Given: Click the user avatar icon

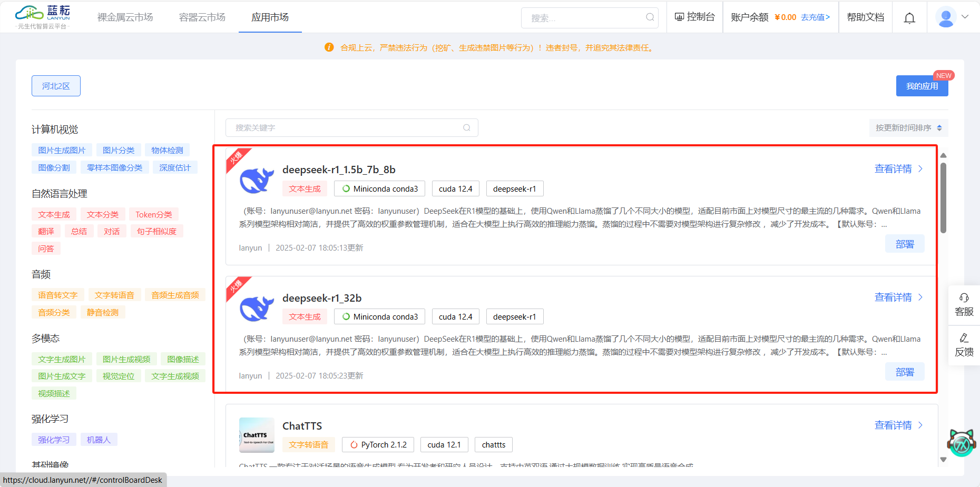Looking at the screenshot, I should pyautogui.click(x=946, y=17).
